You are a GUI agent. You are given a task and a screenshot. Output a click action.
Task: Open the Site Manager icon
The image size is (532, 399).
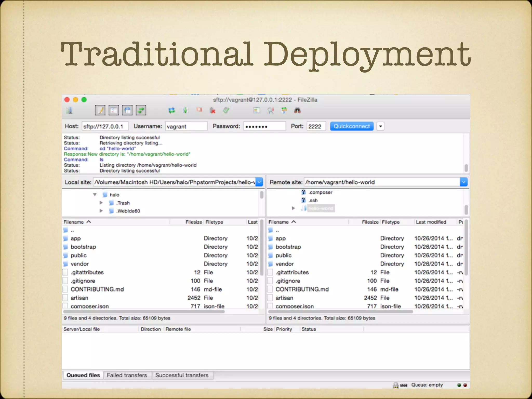(x=69, y=111)
